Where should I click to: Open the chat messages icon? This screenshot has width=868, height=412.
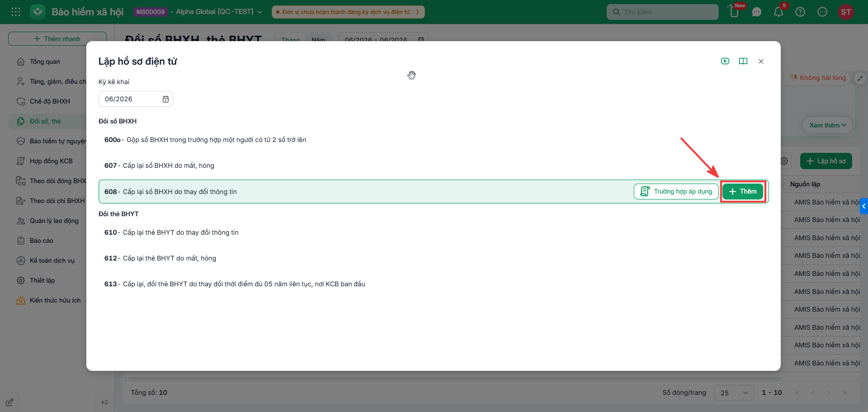click(x=757, y=12)
